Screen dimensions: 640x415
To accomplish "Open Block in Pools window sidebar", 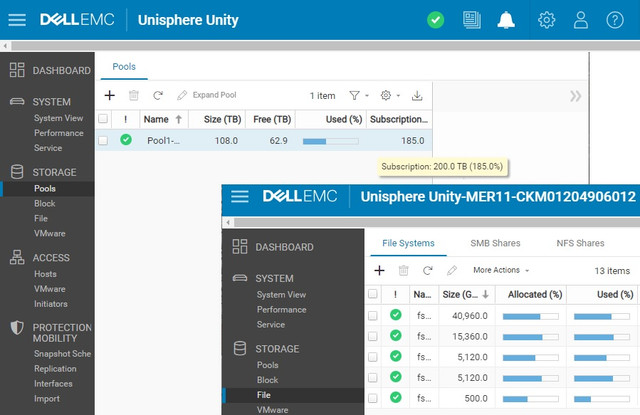I will [44, 203].
